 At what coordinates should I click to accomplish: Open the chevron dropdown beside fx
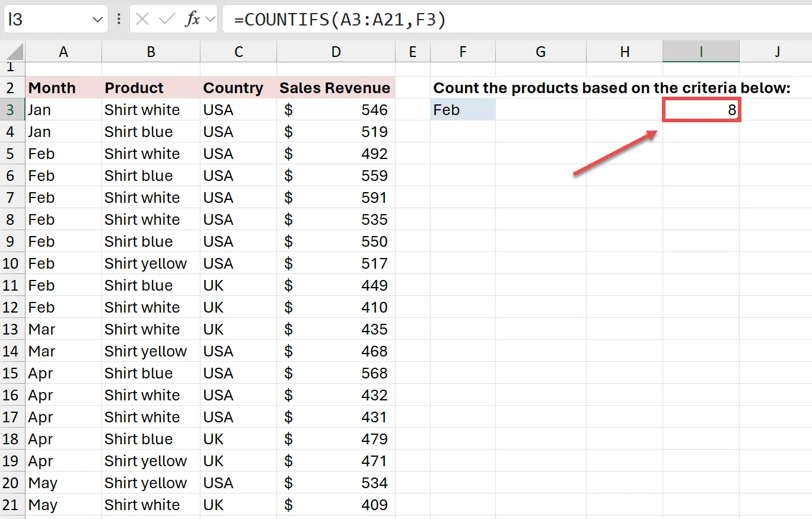[209, 20]
